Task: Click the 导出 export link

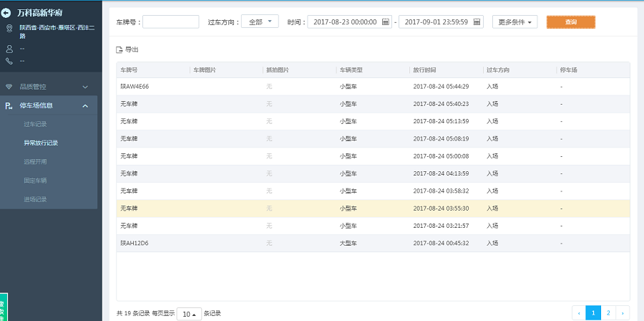Action: pos(132,49)
